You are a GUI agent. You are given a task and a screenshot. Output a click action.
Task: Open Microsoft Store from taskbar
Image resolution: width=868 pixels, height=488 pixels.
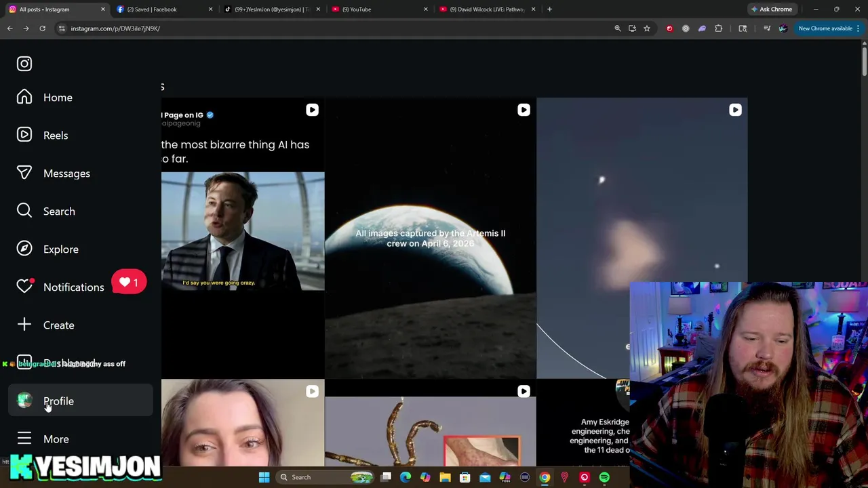465,477
